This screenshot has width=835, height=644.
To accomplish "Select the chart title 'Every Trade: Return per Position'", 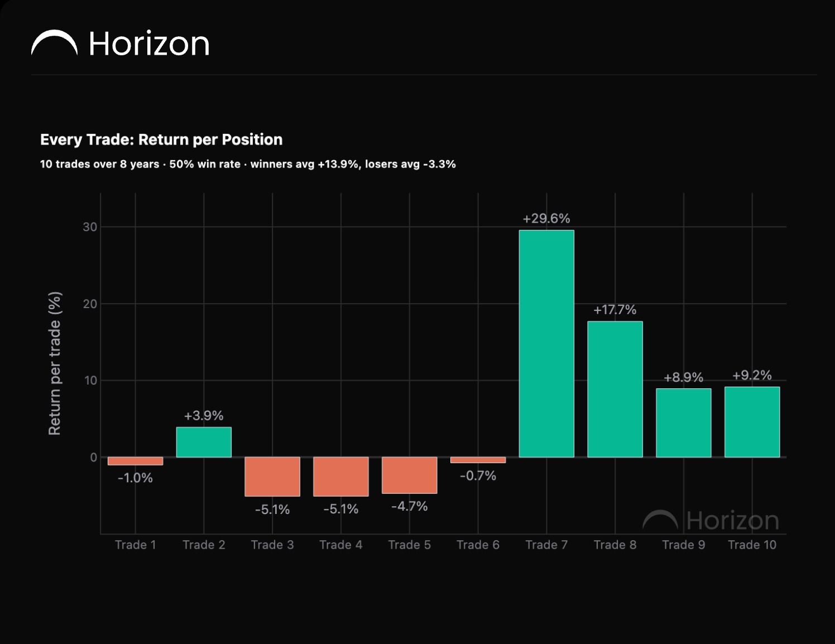I will (161, 140).
